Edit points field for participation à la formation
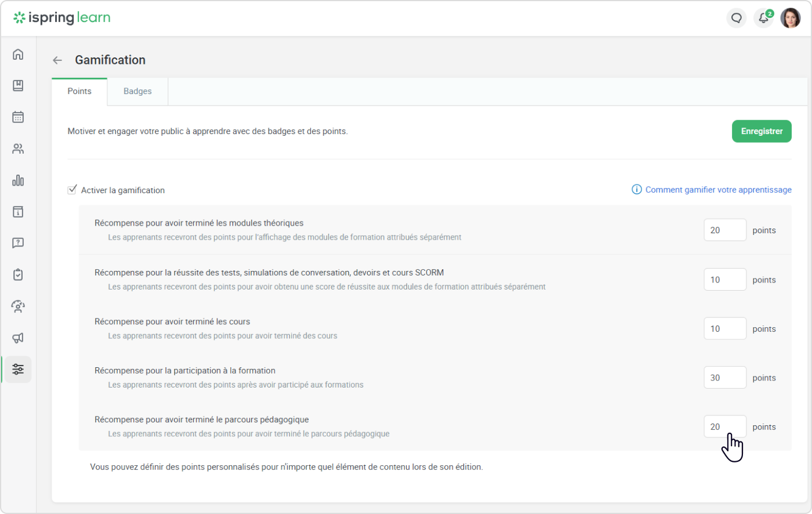 pyautogui.click(x=725, y=378)
